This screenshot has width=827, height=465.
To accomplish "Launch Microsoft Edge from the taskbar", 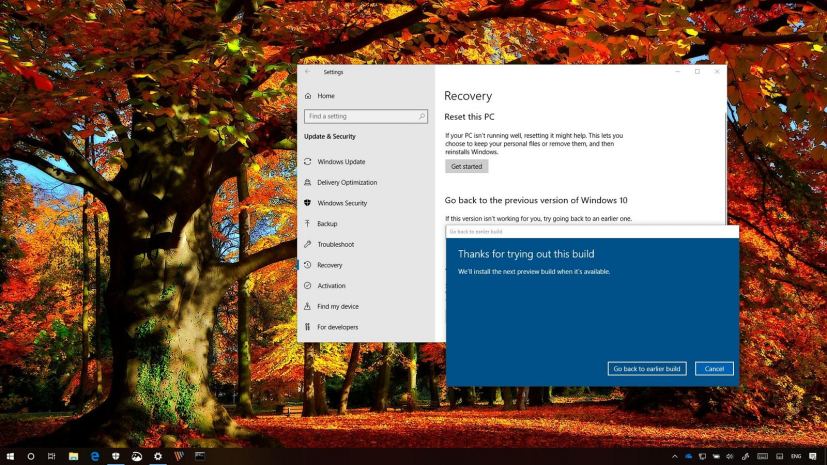I will pos(94,456).
